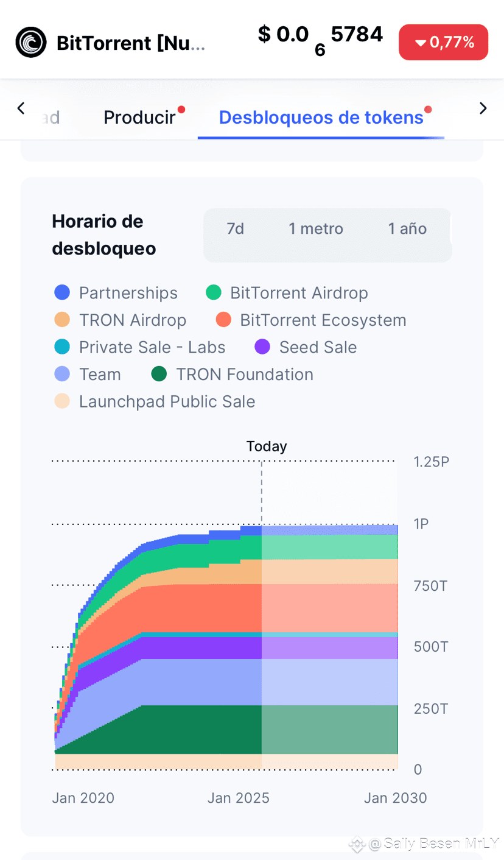Toggle the BitTorrent Airdrop legend dot
504x860 pixels.
point(213,293)
